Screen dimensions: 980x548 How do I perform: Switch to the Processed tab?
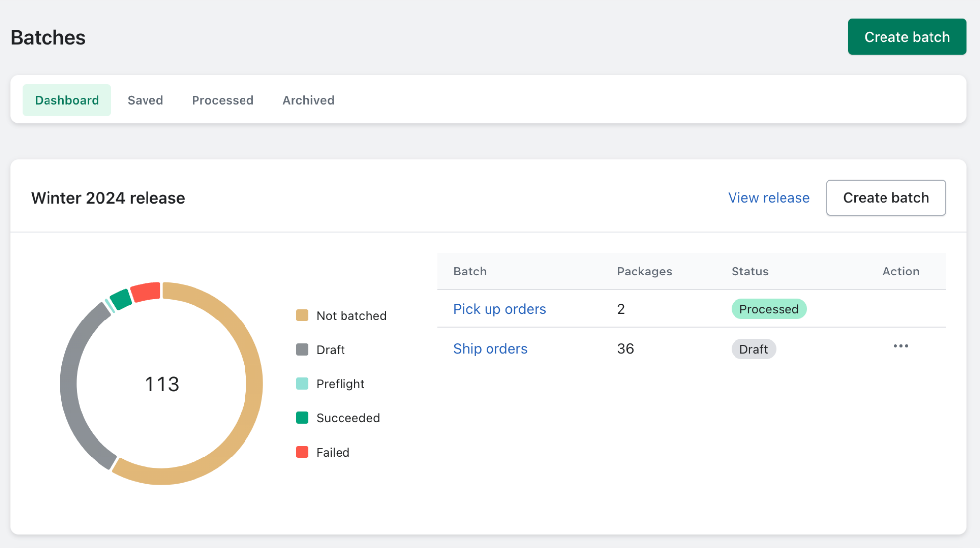coord(222,100)
